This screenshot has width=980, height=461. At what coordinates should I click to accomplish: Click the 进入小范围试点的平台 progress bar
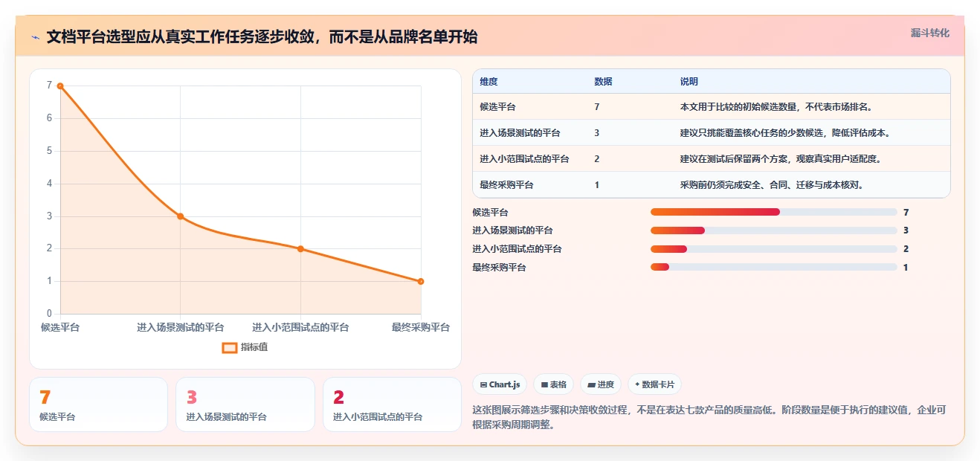click(774, 249)
